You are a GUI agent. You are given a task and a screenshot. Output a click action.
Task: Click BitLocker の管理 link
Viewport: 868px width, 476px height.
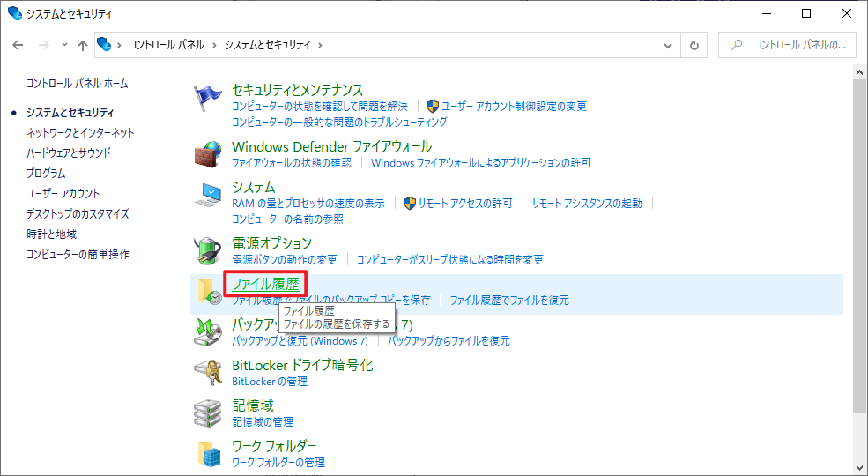click(x=270, y=382)
